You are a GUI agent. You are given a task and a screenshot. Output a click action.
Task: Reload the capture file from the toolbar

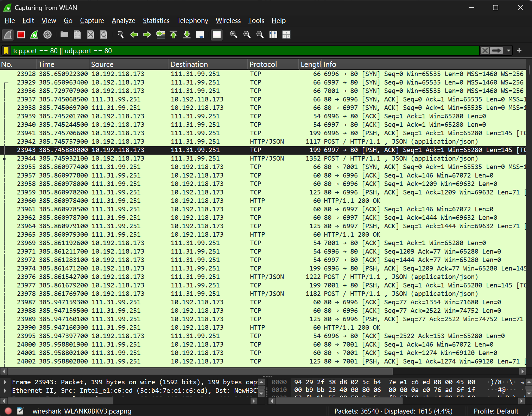pyautogui.click(x=104, y=35)
